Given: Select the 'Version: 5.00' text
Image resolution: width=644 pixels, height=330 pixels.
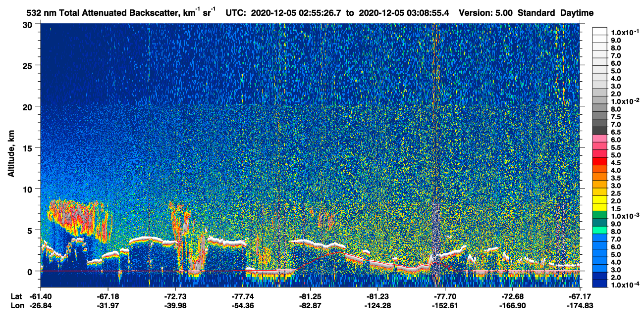Looking at the screenshot, I should point(486,13).
